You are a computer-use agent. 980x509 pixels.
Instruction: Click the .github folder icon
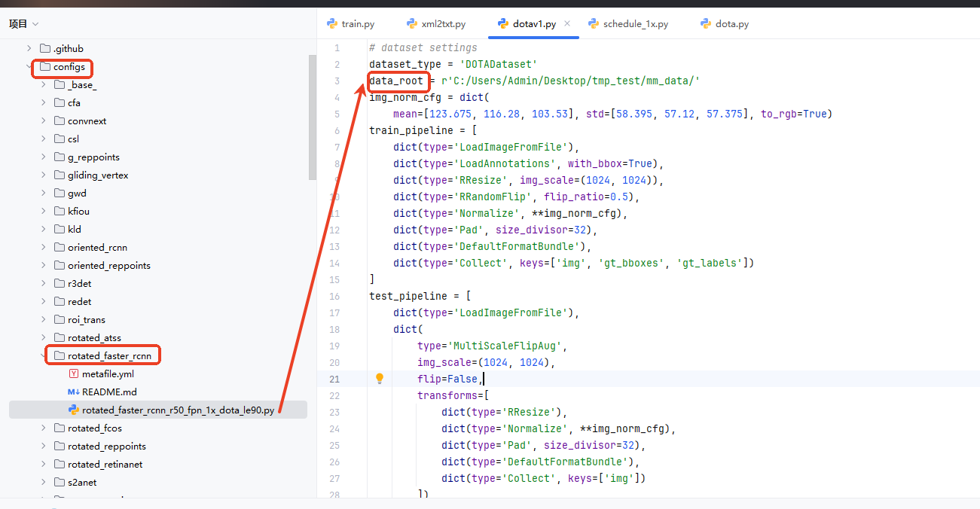(x=44, y=48)
